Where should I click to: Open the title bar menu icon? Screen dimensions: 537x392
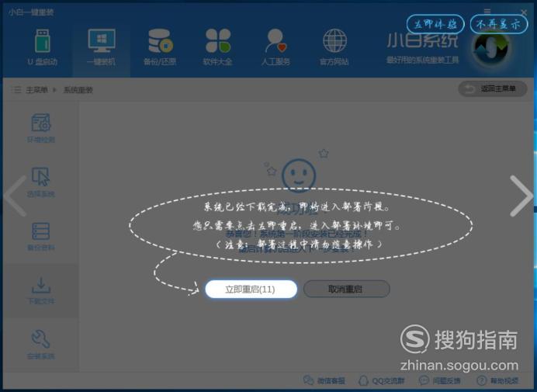pyautogui.click(x=487, y=12)
